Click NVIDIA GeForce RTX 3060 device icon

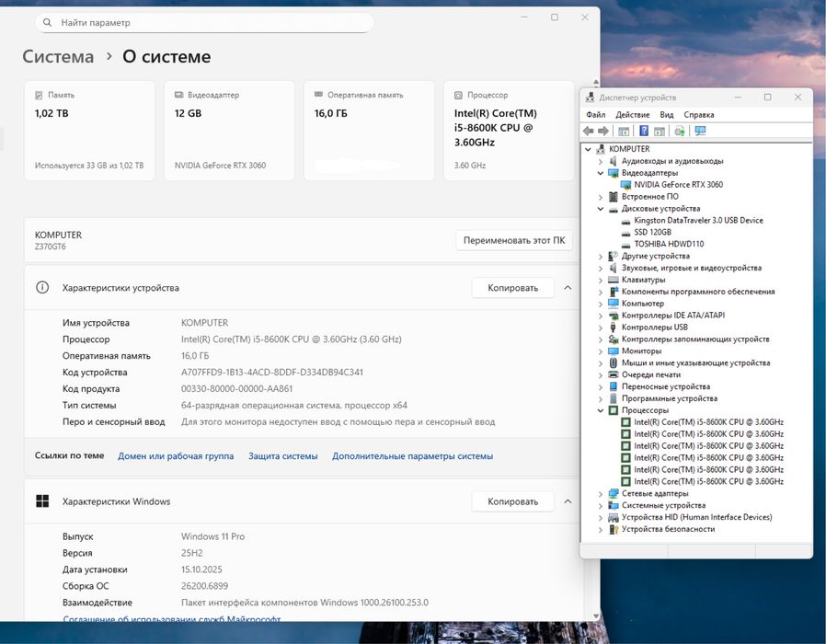[x=625, y=184]
